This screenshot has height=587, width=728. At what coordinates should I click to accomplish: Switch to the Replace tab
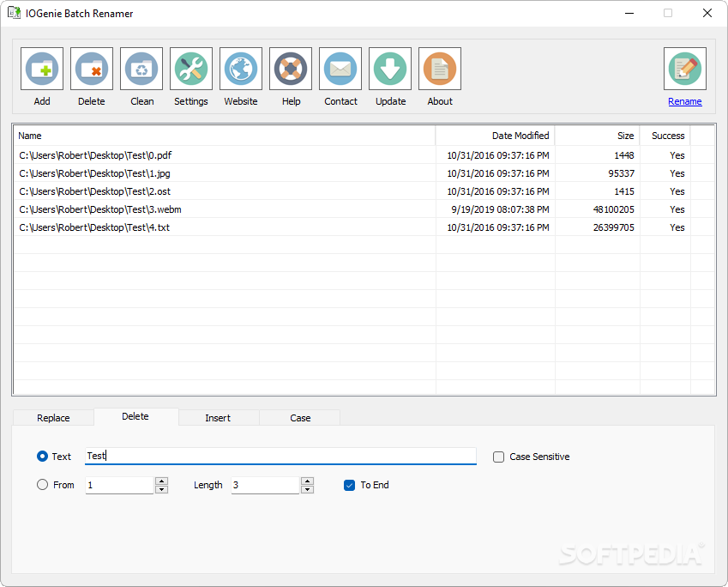tap(53, 418)
